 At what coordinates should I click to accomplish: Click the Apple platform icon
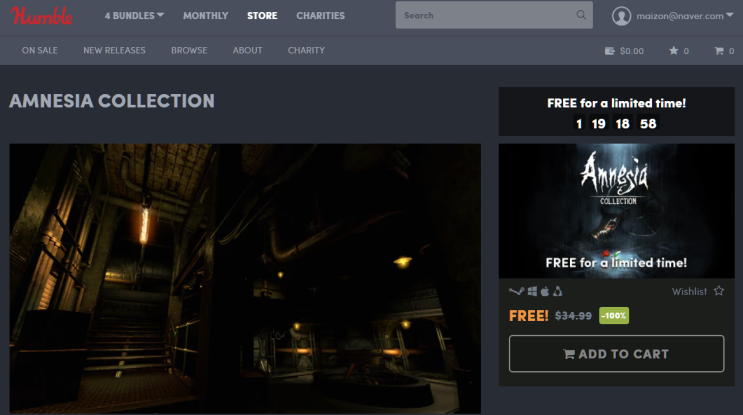coord(545,291)
